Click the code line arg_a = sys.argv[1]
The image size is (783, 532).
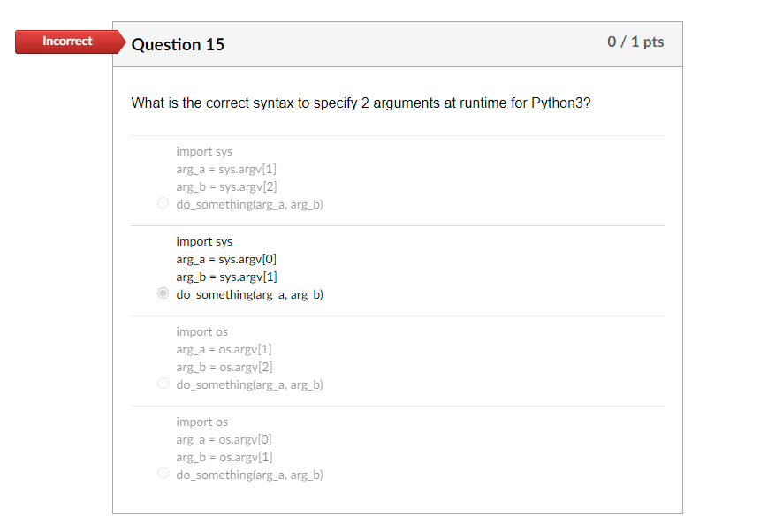[224, 169]
